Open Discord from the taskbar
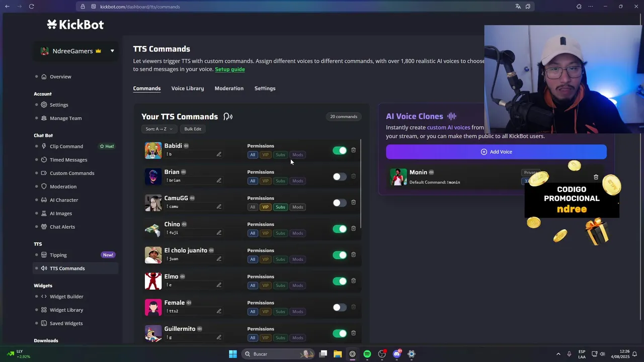The height and width of the screenshot is (362, 644). pyautogui.click(x=397, y=354)
